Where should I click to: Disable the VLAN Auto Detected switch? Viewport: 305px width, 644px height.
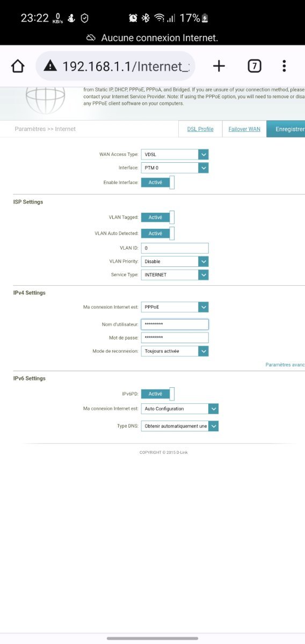(158, 233)
